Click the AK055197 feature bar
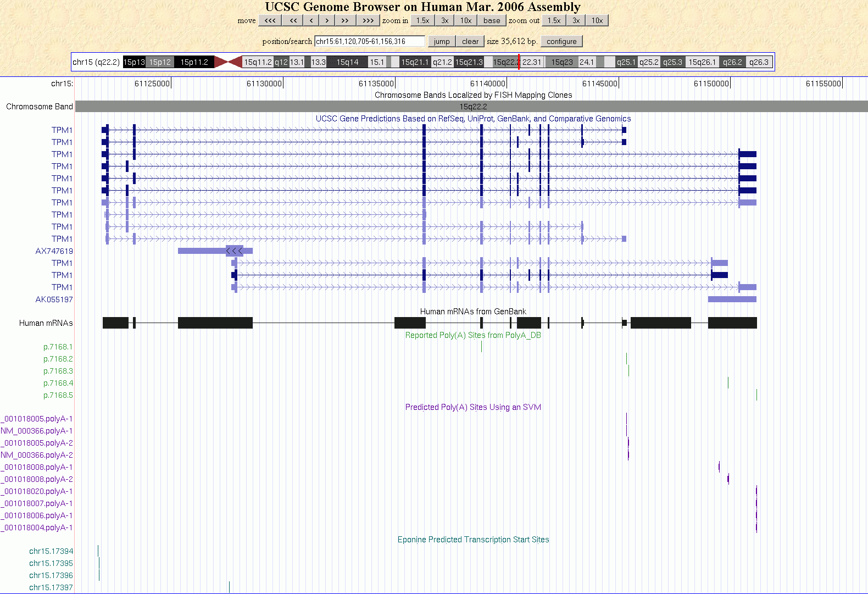868x594 pixels. tap(732, 299)
